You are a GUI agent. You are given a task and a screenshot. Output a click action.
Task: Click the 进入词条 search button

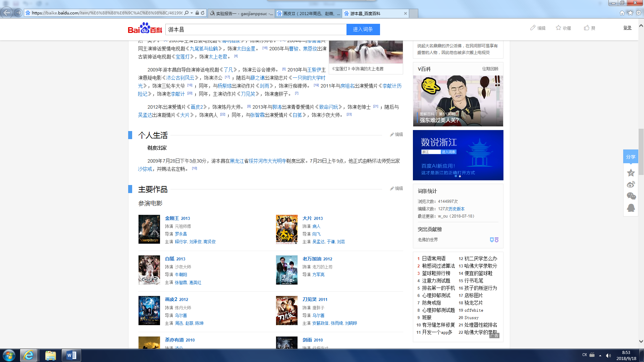[x=363, y=29]
